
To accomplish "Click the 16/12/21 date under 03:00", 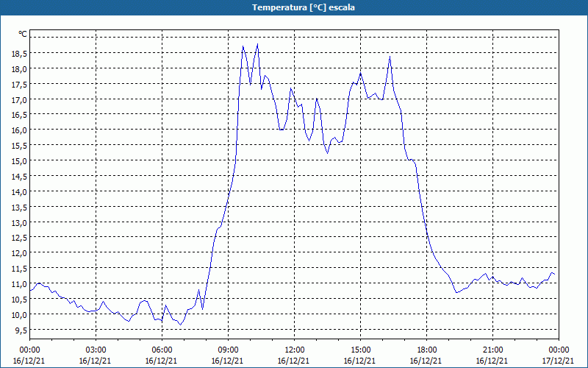I will click(x=95, y=361).
